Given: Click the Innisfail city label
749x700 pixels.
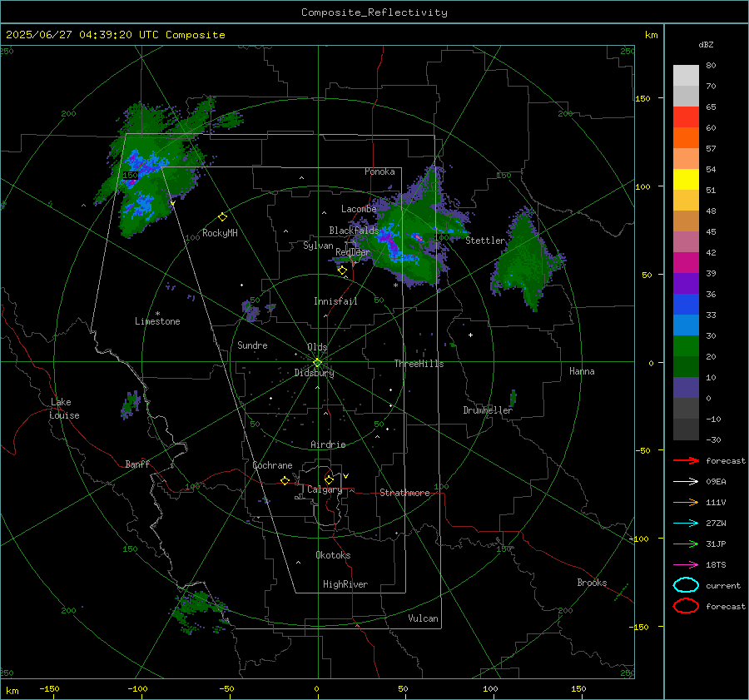Looking at the screenshot, I should (335, 301).
